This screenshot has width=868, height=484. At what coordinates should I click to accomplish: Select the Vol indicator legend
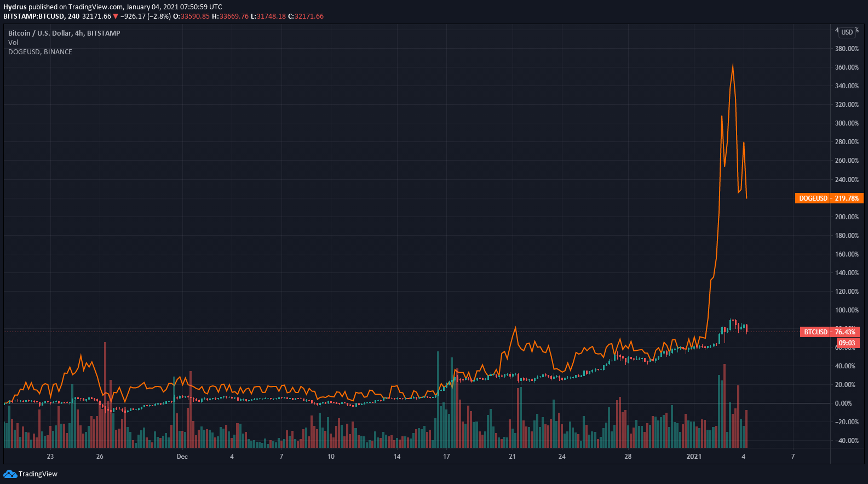13,43
